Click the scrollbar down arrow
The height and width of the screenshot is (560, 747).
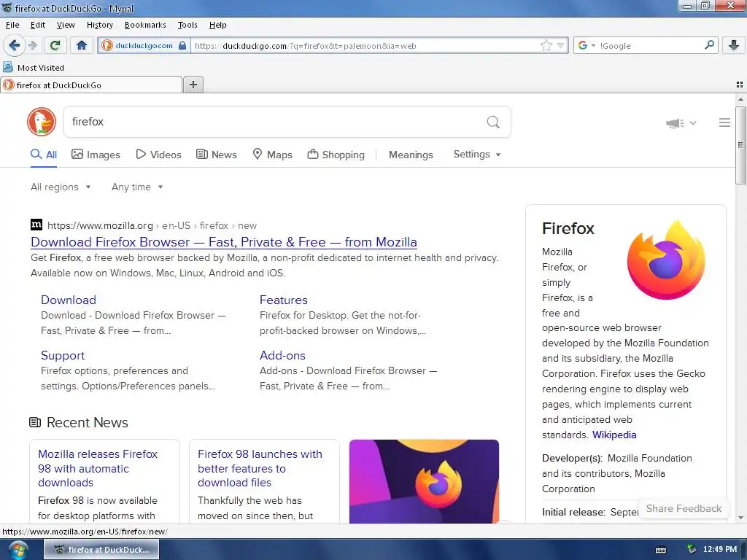coord(740,518)
